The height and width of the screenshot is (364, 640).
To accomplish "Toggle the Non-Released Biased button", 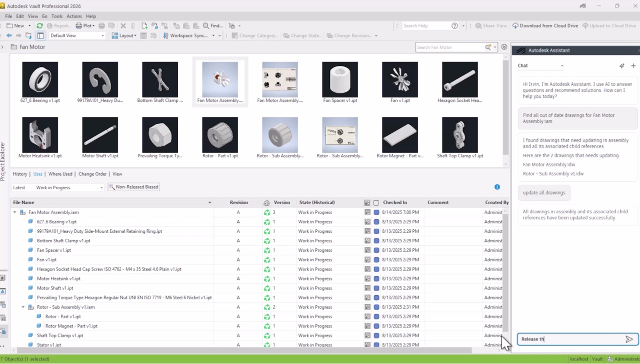I will (133, 187).
